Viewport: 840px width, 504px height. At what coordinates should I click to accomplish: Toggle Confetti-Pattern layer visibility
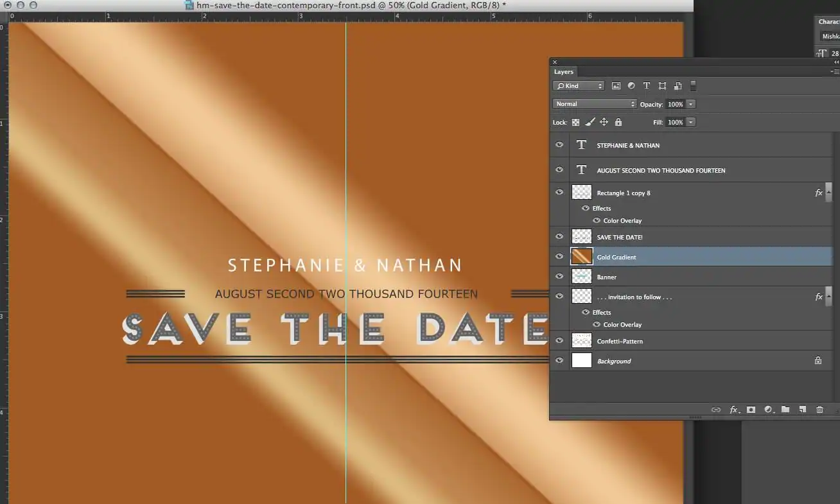click(x=559, y=340)
